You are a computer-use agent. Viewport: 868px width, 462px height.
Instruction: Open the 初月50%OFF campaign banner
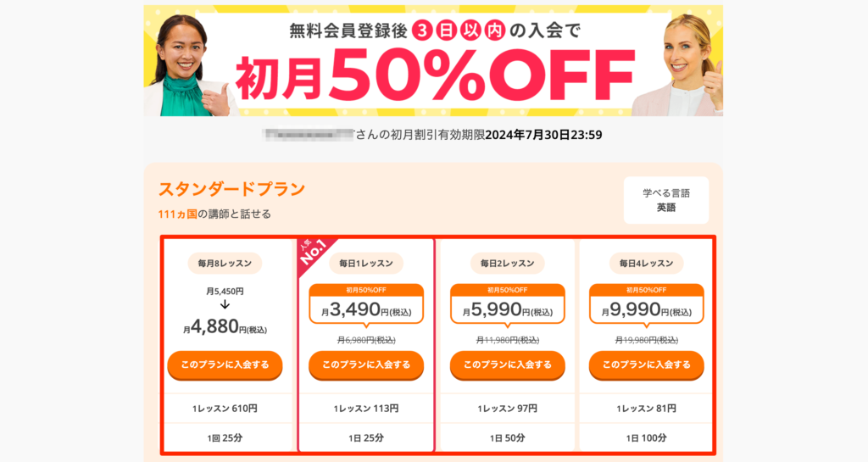click(433, 61)
